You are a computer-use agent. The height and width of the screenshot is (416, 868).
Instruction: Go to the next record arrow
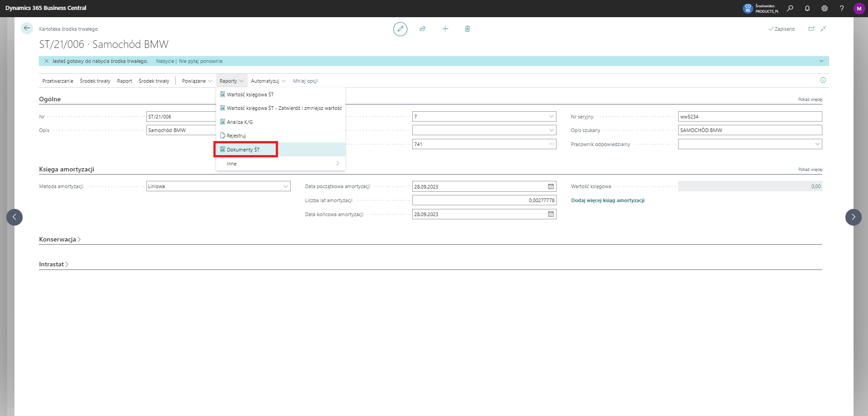tap(854, 217)
